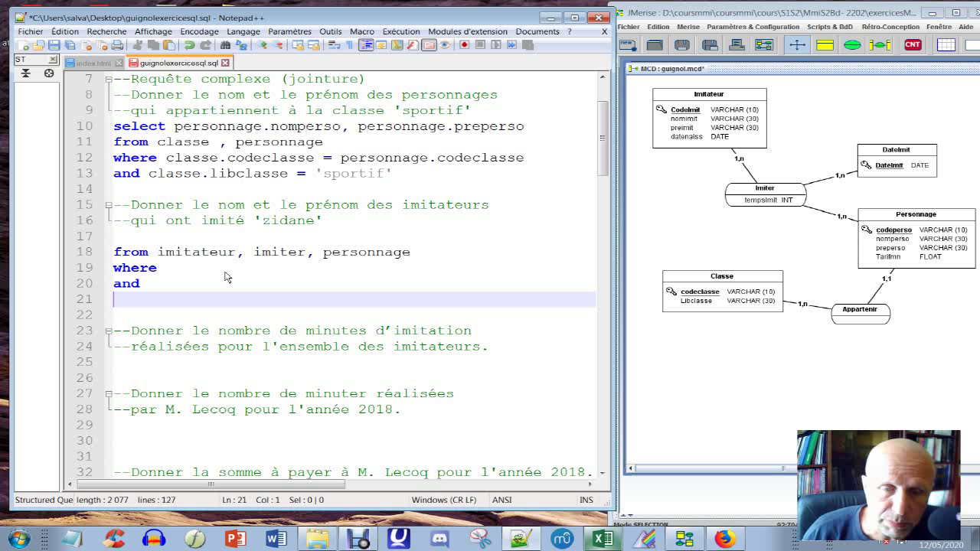Click the Zoom In icon in Notepad++
The width and height of the screenshot is (980, 551).
(263, 45)
